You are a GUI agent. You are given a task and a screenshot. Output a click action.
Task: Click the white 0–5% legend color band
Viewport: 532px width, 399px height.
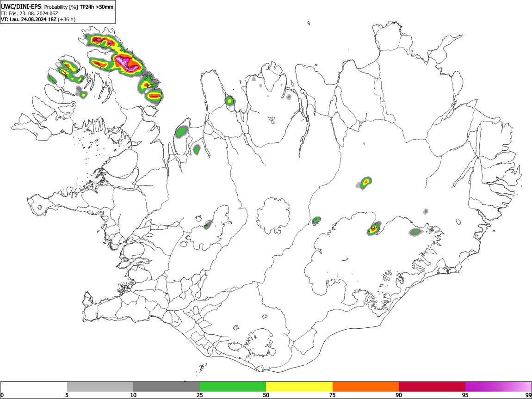[x=34, y=387]
